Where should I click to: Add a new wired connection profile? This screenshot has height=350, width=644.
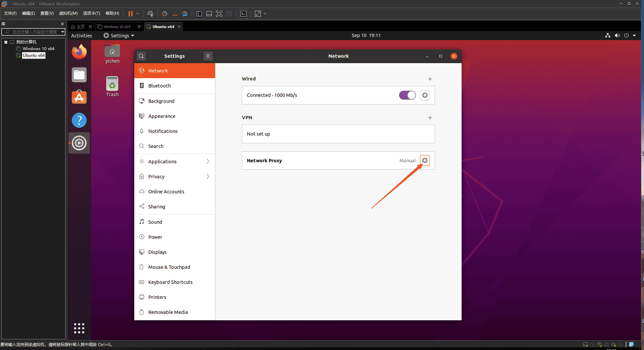(x=430, y=79)
